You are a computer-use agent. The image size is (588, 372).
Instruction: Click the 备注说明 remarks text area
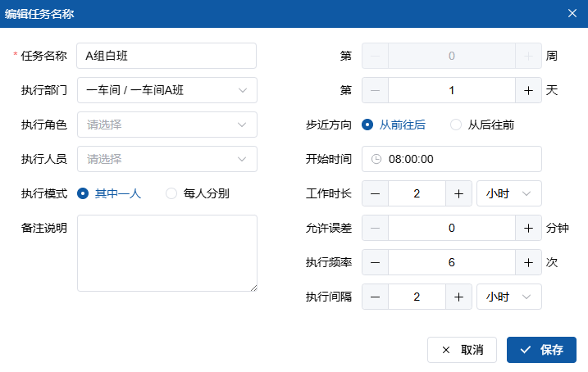coord(166,252)
